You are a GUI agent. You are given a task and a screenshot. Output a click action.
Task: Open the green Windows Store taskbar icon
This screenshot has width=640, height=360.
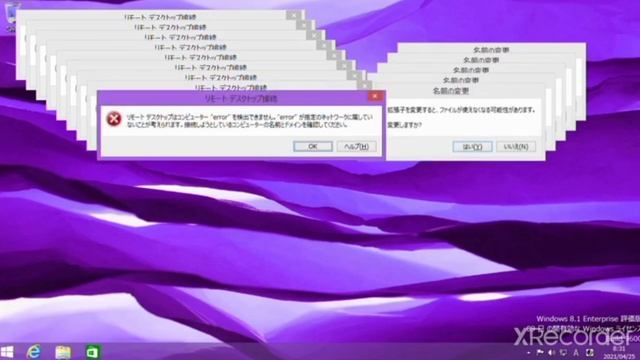pos(93,352)
